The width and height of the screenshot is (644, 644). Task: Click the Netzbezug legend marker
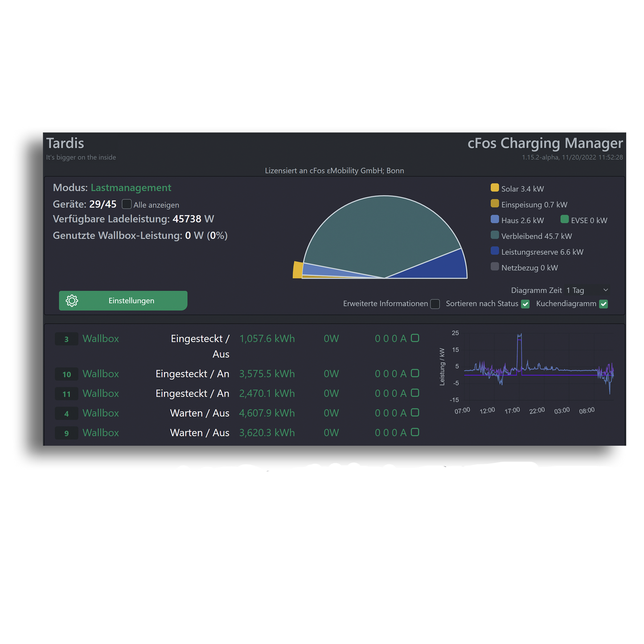point(494,267)
